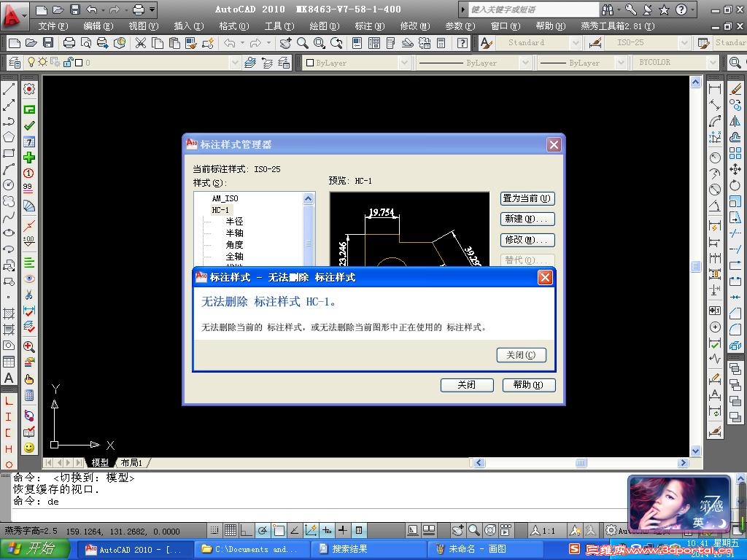Toggle Lineweight display in status bar

[343, 530]
